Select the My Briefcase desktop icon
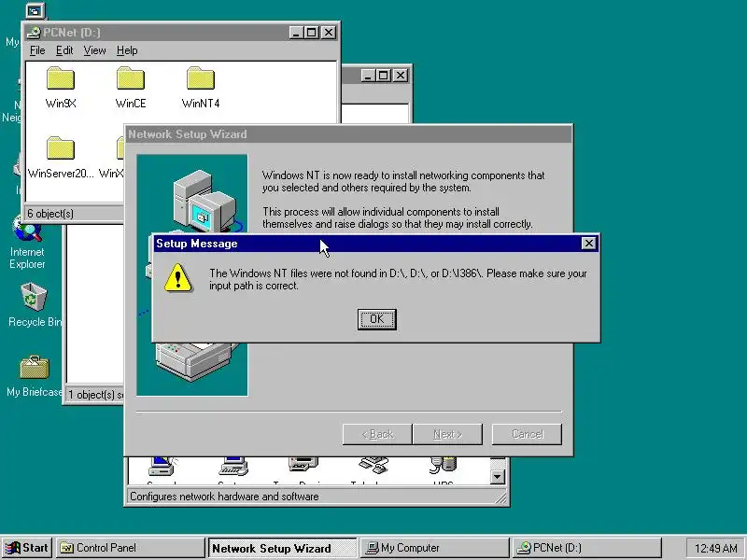Image resolution: width=747 pixels, height=560 pixels. click(x=34, y=376)
